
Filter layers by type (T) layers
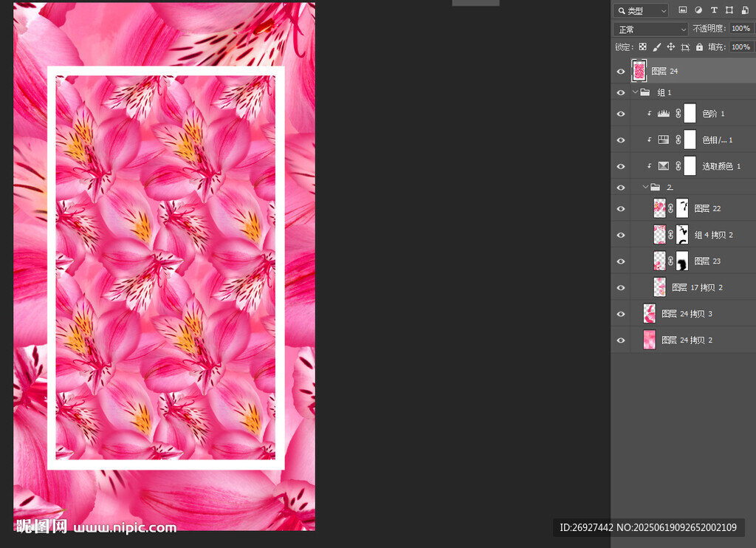pyautogui.click(x=714, y=10)
